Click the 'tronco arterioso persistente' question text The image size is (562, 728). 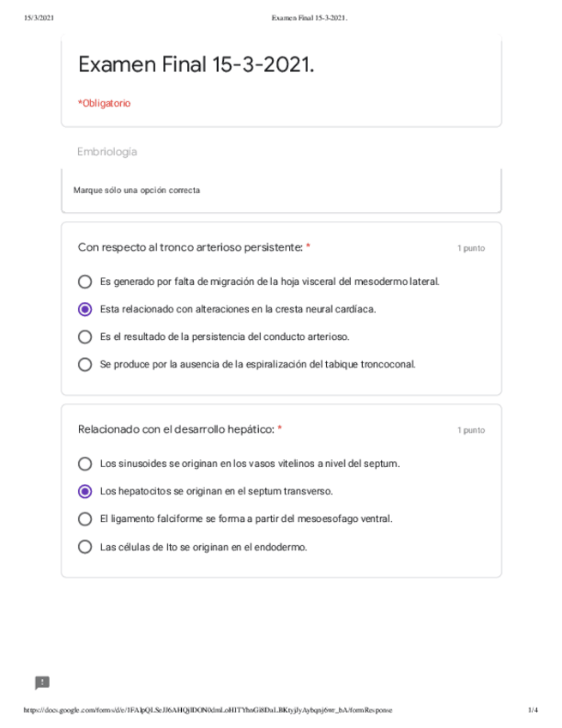pyautogui.click(x=190, y=247)
